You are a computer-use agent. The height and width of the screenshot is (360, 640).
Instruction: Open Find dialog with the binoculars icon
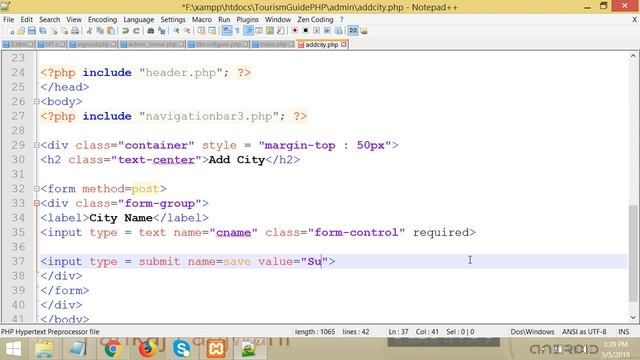click(x=151, y=31)
